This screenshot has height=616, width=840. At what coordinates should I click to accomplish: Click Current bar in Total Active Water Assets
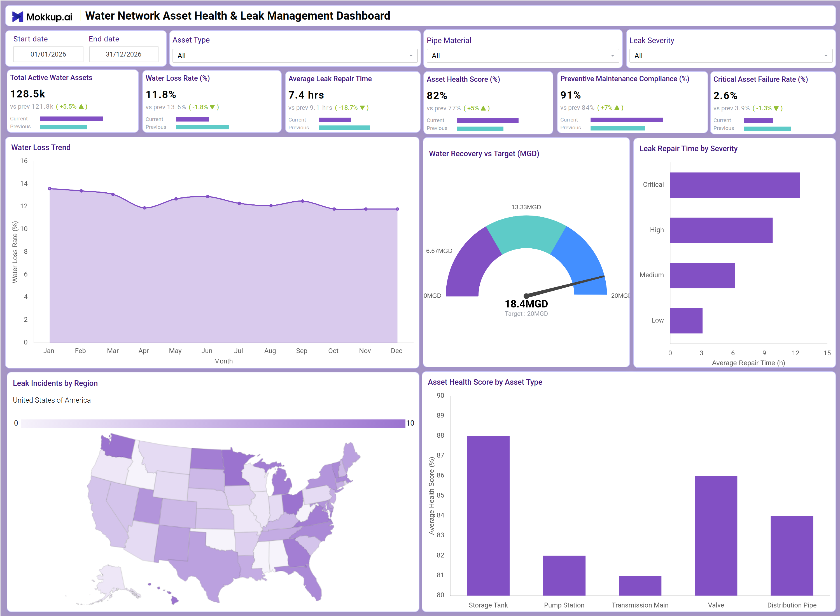(72, 118)
